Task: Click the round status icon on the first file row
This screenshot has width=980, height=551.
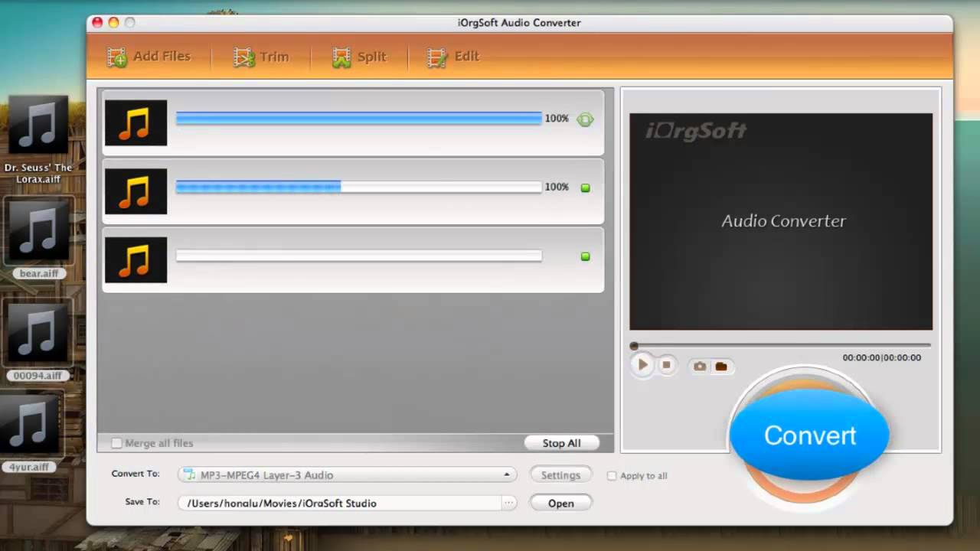Action: [585, 119]
